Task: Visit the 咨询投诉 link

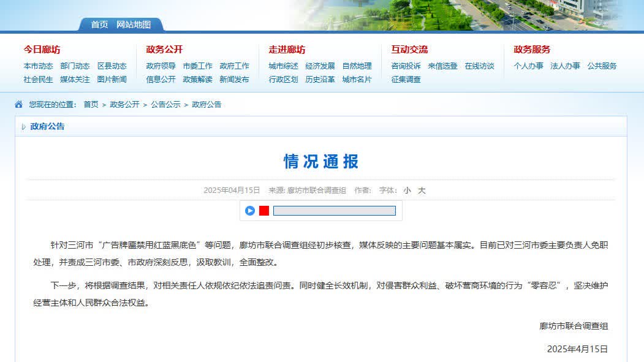Action: (x=406, y=66)
